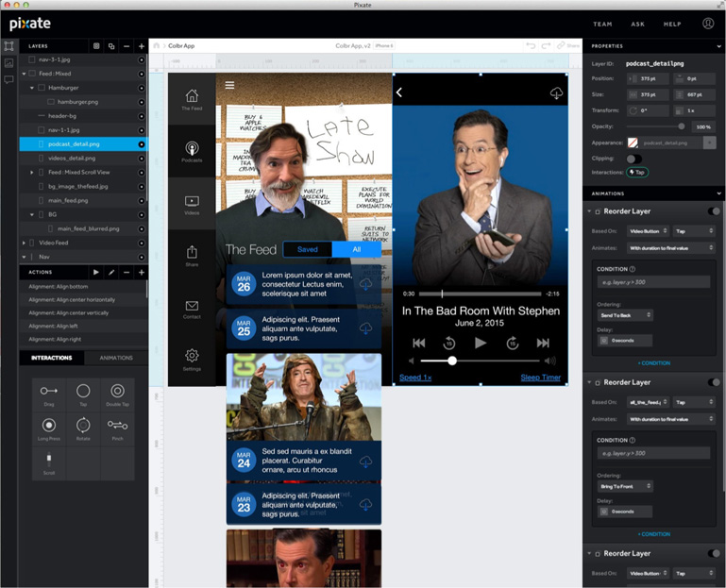Open the TEAM menu
The image size is (726, 588).
pos(602,25)
